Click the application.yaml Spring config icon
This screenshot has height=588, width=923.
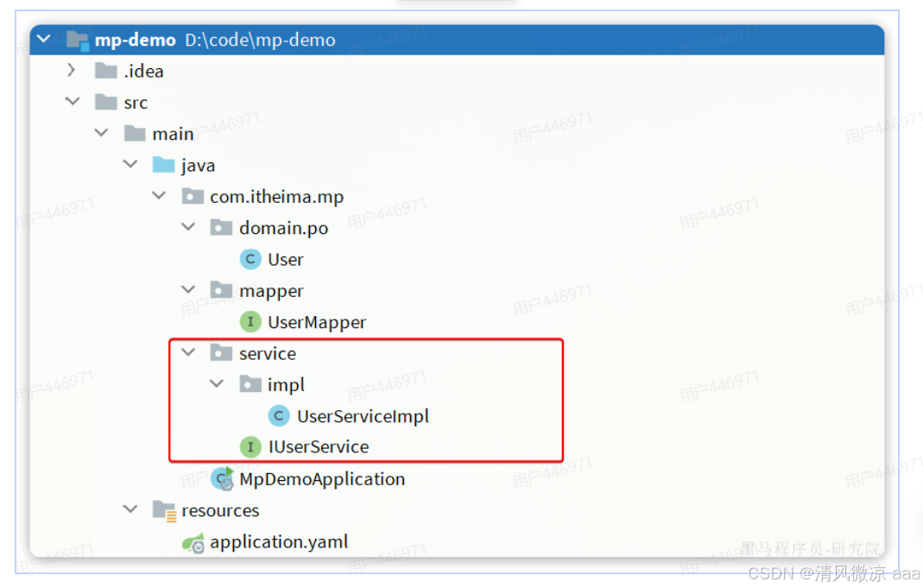point(193,543)
